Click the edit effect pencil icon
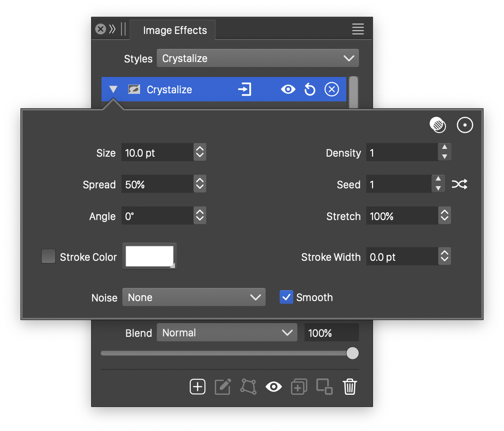 coord(223,387)
